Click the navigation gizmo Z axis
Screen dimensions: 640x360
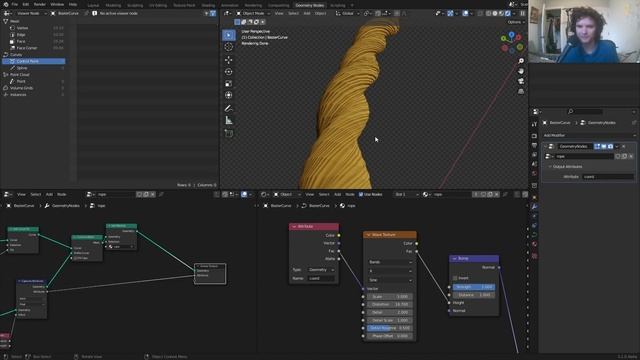pyautogui.click(x=512, y=35)
